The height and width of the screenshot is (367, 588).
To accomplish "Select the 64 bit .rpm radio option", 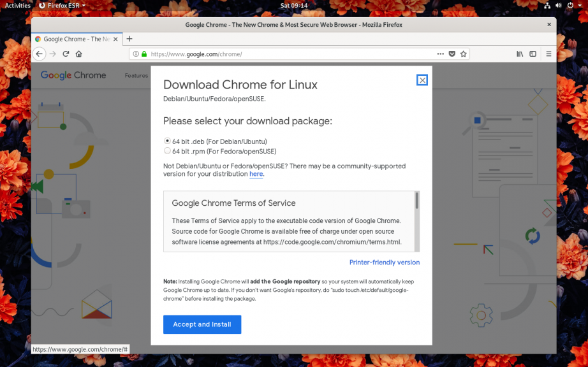I will tap(167, 151).
